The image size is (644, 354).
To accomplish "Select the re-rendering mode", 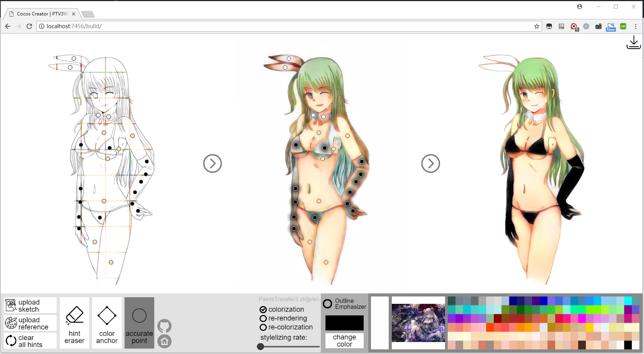I will click(x=284, y=318).
